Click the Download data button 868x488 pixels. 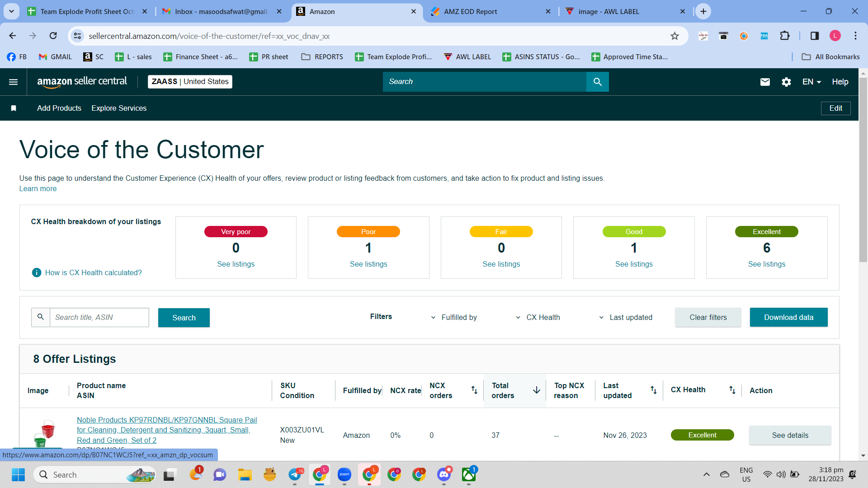click(788, 317)
